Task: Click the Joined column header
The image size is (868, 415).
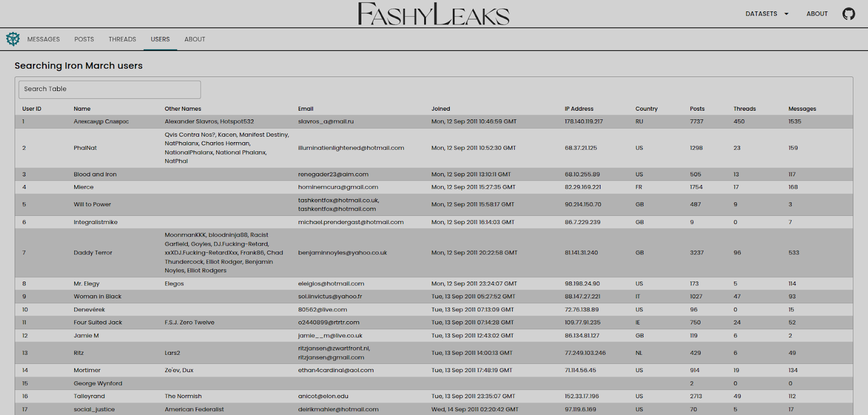Action: coord(441,108)
